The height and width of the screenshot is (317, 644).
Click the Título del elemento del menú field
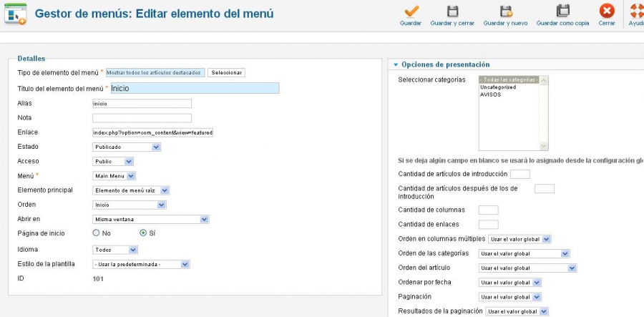[195, 88]
